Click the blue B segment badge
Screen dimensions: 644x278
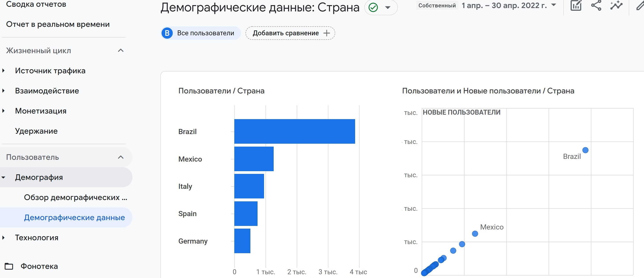pos(167,33)
